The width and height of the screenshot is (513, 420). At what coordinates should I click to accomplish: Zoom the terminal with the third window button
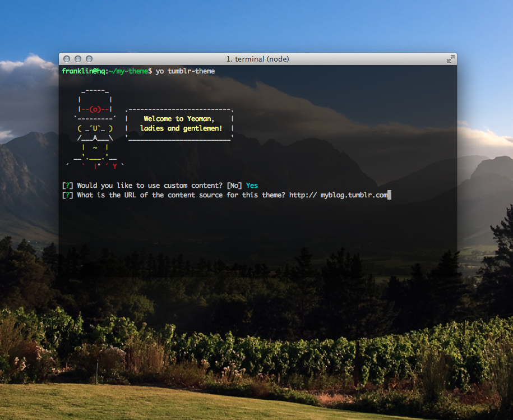89,59
